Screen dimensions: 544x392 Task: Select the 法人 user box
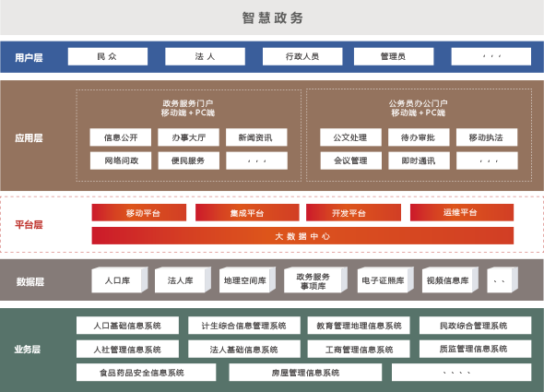click(205, 56)
